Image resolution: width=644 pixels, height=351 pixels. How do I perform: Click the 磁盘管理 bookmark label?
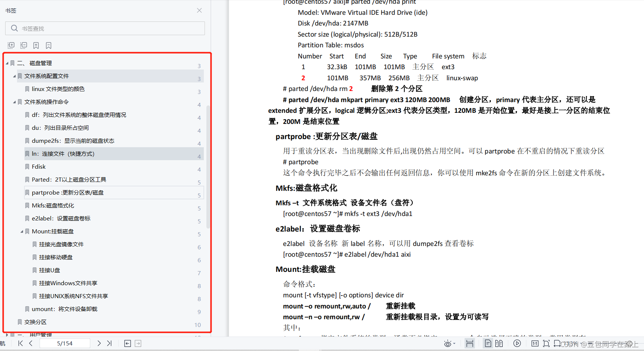[x=41, y=63]
